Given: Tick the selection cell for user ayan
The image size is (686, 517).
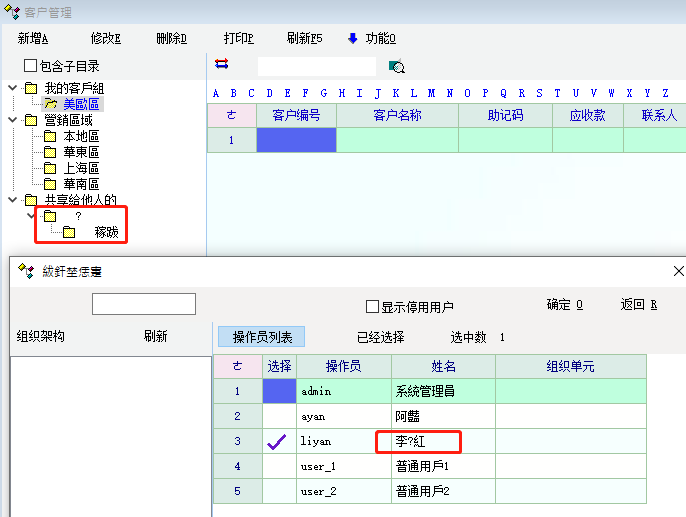Looking at the screenshot, I should coord(279,416).
